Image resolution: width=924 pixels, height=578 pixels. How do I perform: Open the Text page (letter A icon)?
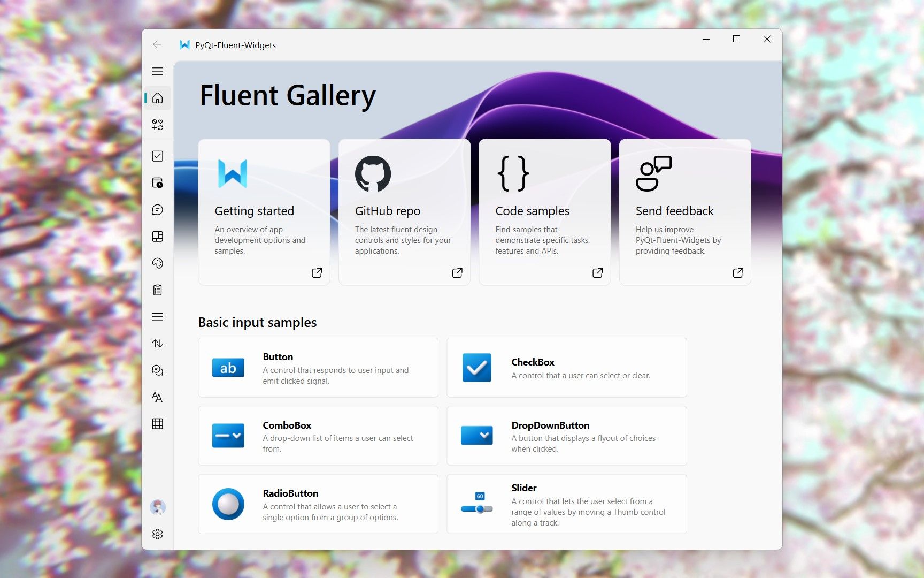[x=157, y=397]
